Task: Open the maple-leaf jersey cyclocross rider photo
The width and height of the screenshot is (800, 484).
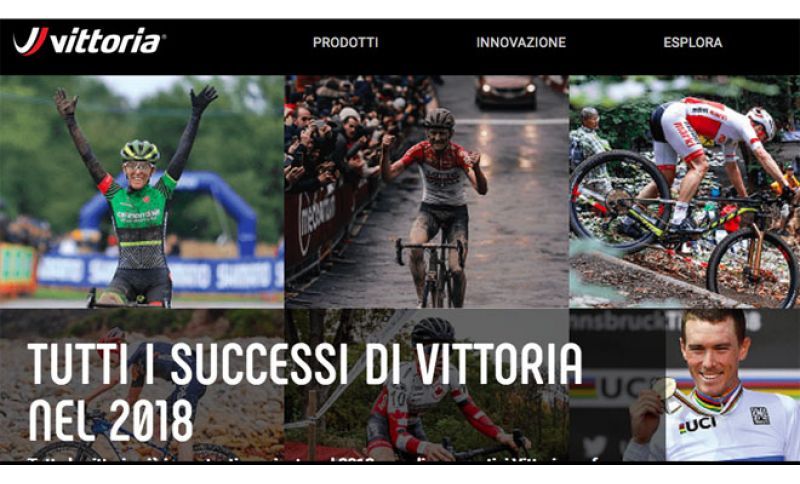Action: click(427, 385)
